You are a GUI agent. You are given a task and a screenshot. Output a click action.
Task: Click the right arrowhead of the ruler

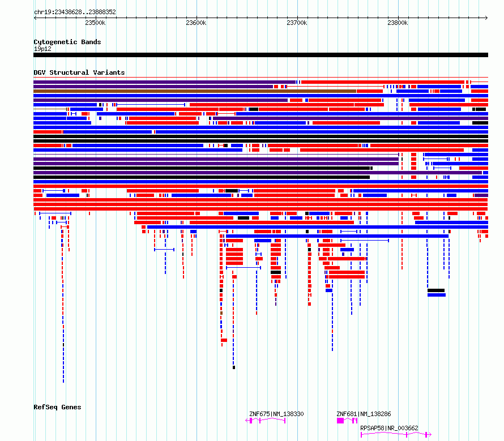(486, 18)
